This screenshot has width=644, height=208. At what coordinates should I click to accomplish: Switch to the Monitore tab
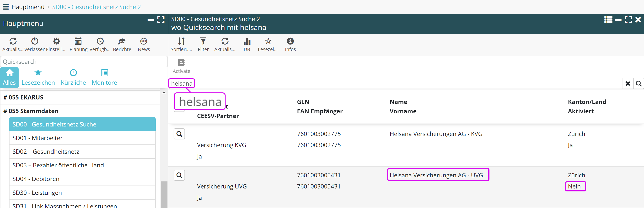click(x=104, y=78)
